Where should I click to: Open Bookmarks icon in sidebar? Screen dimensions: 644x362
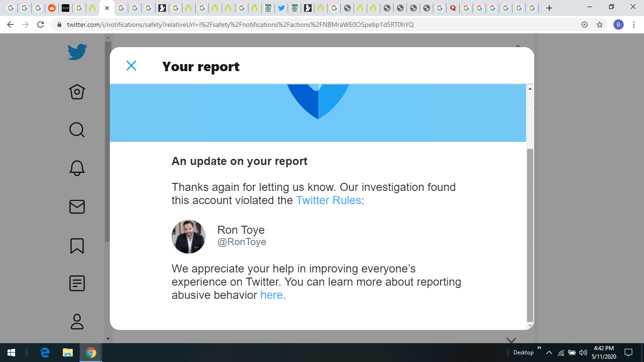77,246
